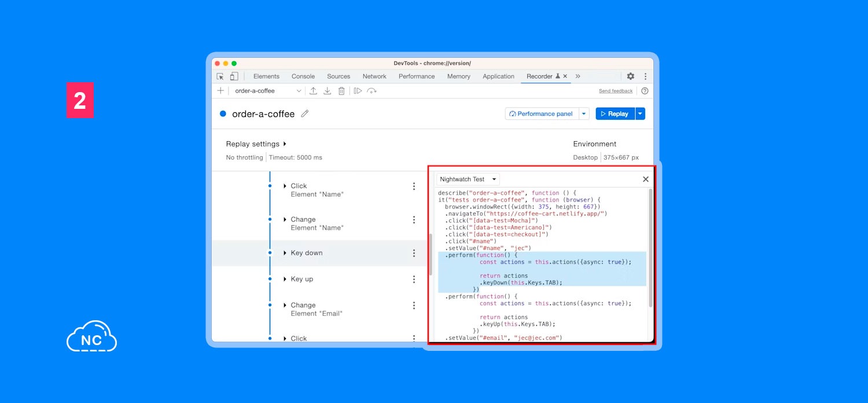The image size is (868, 403).
Task: Expand the Key down step arrow
Action: click(285, 253)
